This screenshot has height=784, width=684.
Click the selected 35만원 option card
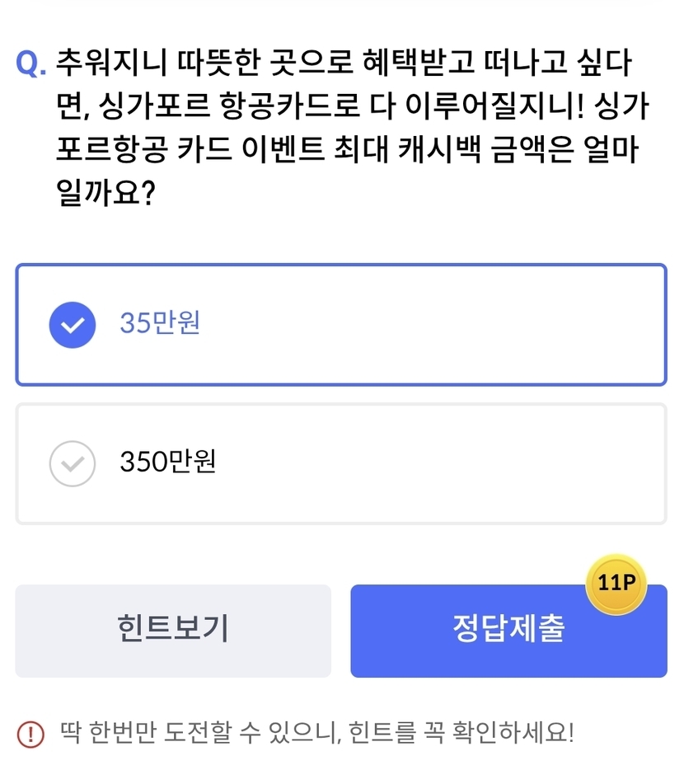412,325
